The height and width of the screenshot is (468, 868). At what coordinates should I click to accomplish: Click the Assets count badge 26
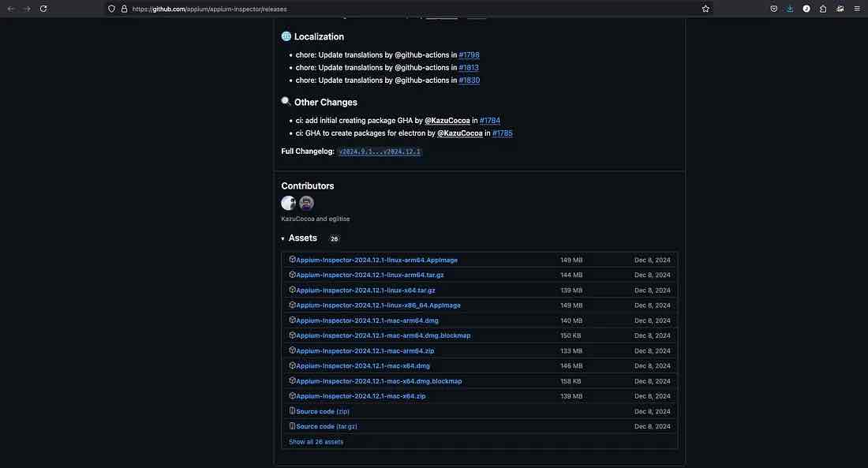[x=334, y=238]
